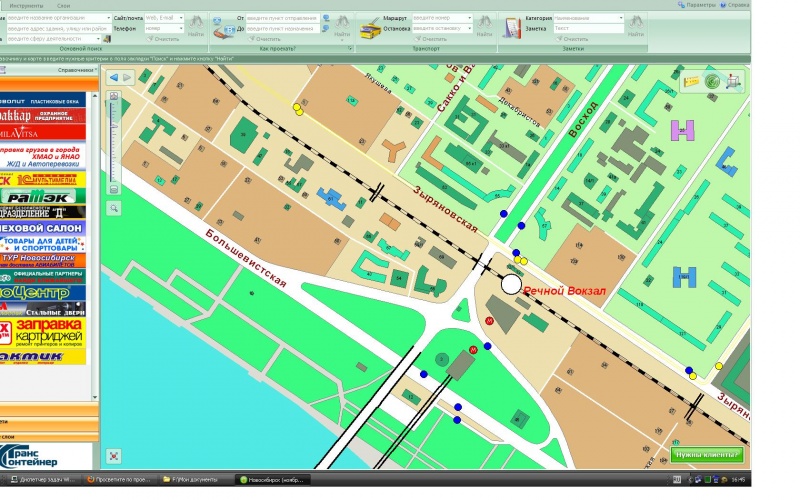Viewport: 800px width, 500px height.
Task: Switch to the Слои tab
Action: pyautogui.click(x=63, y=5)
